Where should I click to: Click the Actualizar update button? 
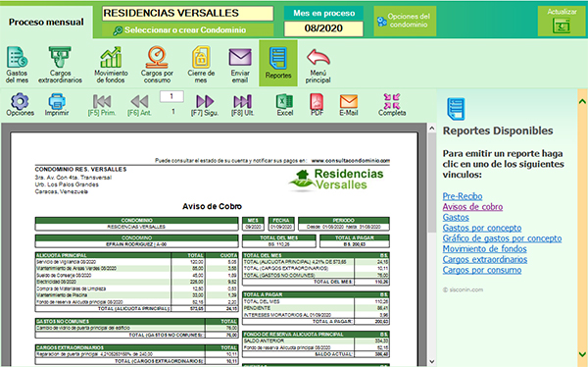[562, 21]
